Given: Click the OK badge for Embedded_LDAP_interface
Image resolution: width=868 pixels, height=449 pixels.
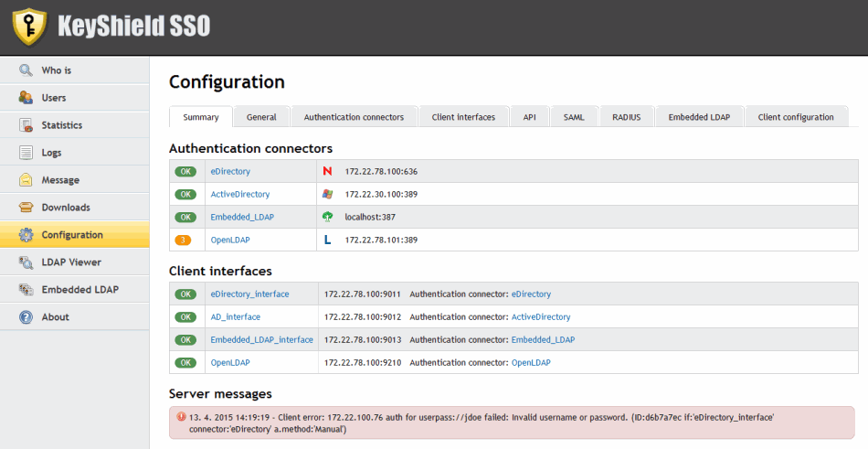Looking at the screenshot, I should [185, 340].
